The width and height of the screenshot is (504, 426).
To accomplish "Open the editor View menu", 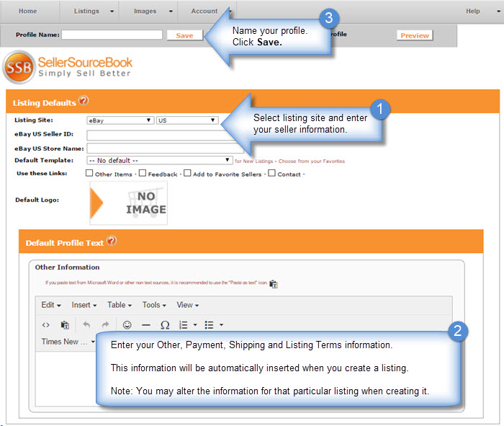I will click(187, 305).
